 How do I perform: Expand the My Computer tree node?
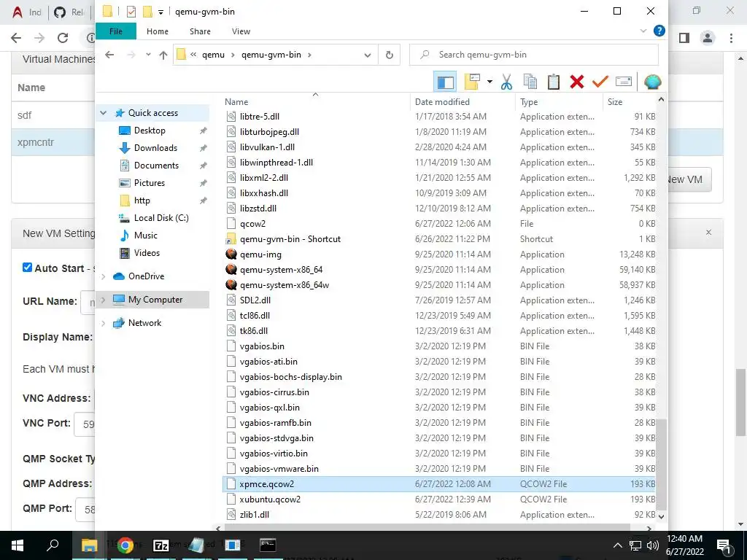coord(104,300)
